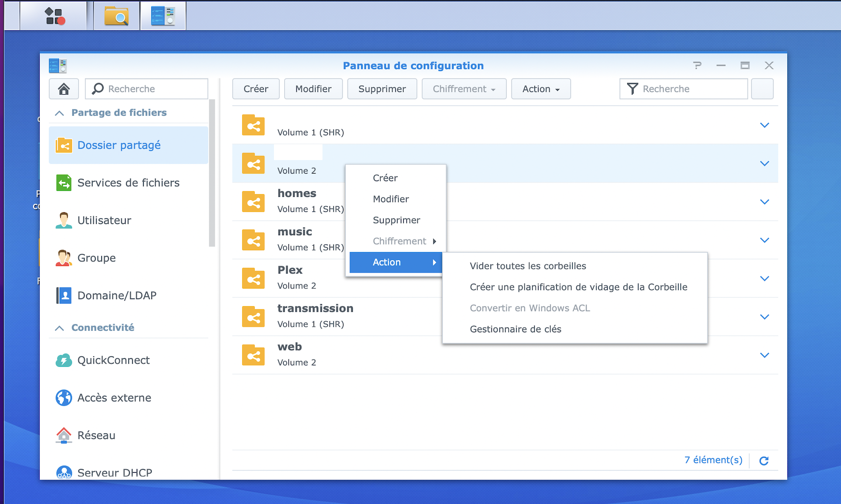The width and height of the screenshot is (841, 504).
Task: Click the blank button beside filter field
Action: click(x=762, y=89)
